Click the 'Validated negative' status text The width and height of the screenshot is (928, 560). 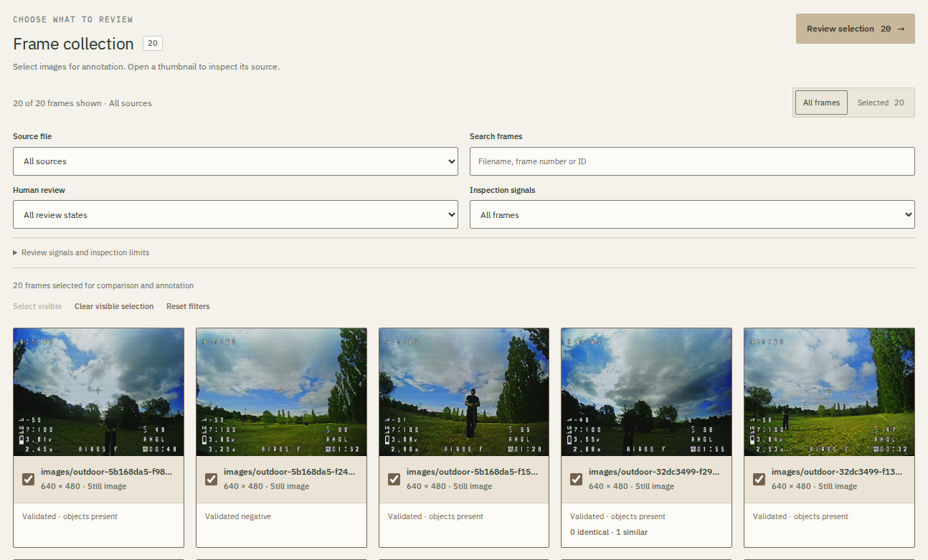click(x=238, y=516)
